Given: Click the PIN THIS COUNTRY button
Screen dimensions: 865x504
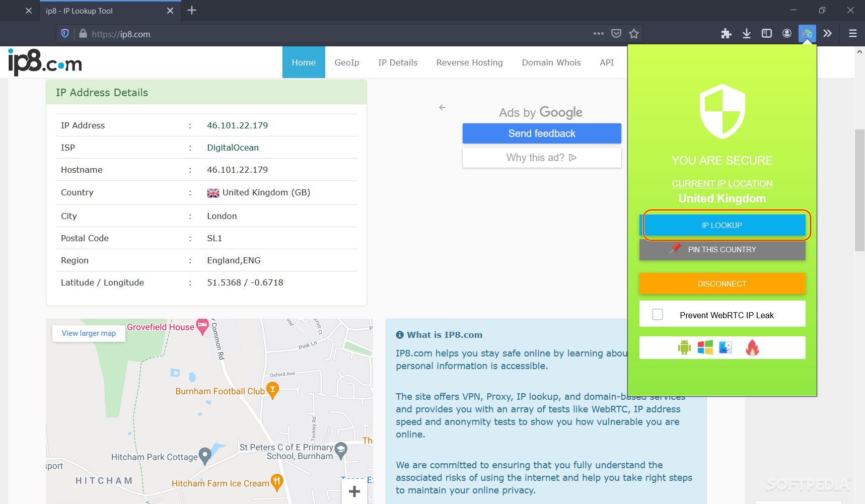Looking at the screenshot, I should [x=723, y=250].
